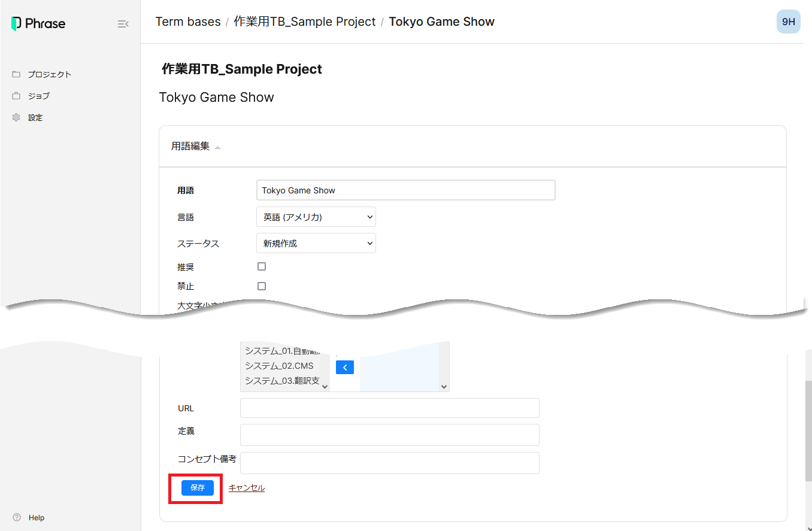Collapse the sidebar with the menu icon
The height and width of the screenshot is (531, 812).
(x=123, y=24)
